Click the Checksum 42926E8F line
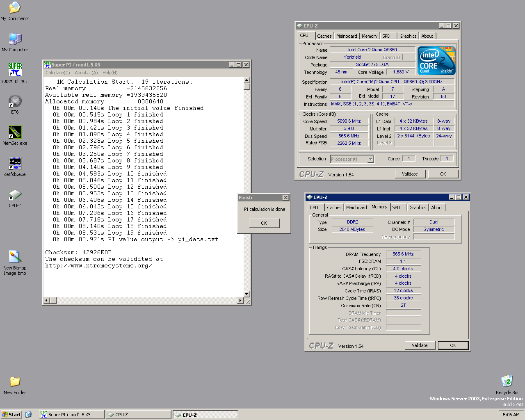The width and height of the screenshot is (525, 420). 78,253
